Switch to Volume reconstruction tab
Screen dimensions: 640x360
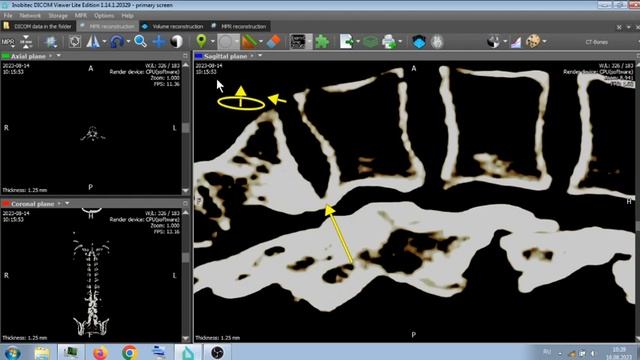(x=173, y=26)
